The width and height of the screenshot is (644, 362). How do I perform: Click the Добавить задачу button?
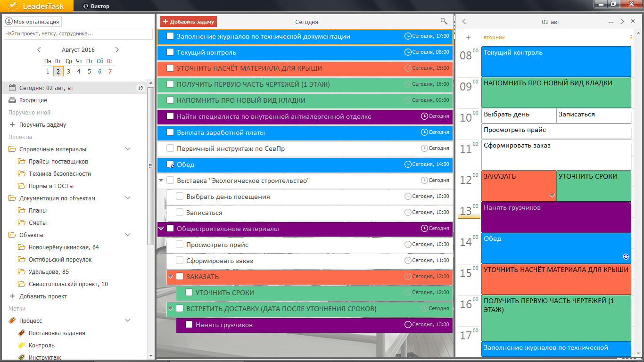point(188,22)
